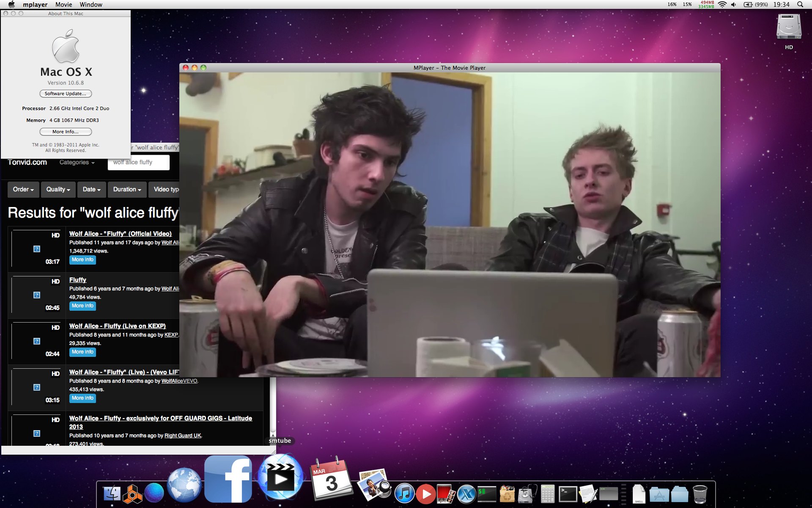Click the Software Update button
Viewport: 812px width, 508px height.
[66, 94]
